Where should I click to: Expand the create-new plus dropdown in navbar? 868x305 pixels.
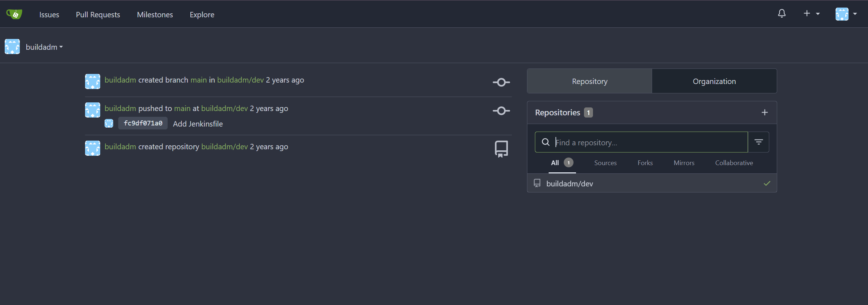(x=811, y=14)
